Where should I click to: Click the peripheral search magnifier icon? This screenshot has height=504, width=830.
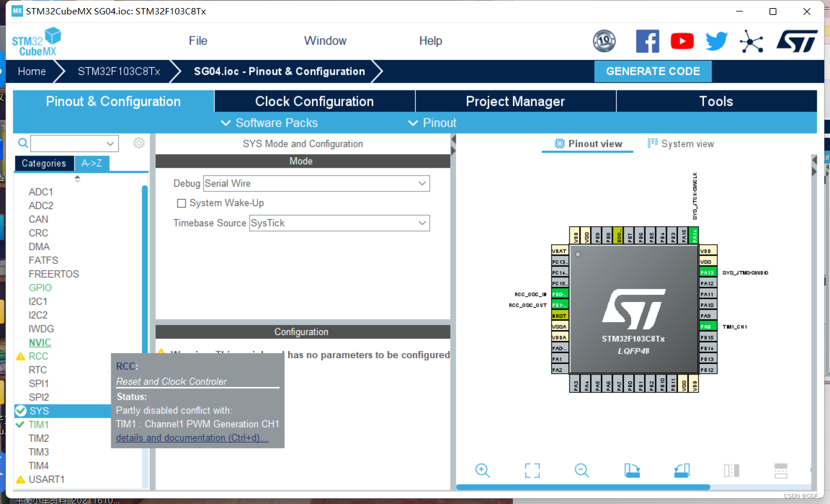coord(23,143)
